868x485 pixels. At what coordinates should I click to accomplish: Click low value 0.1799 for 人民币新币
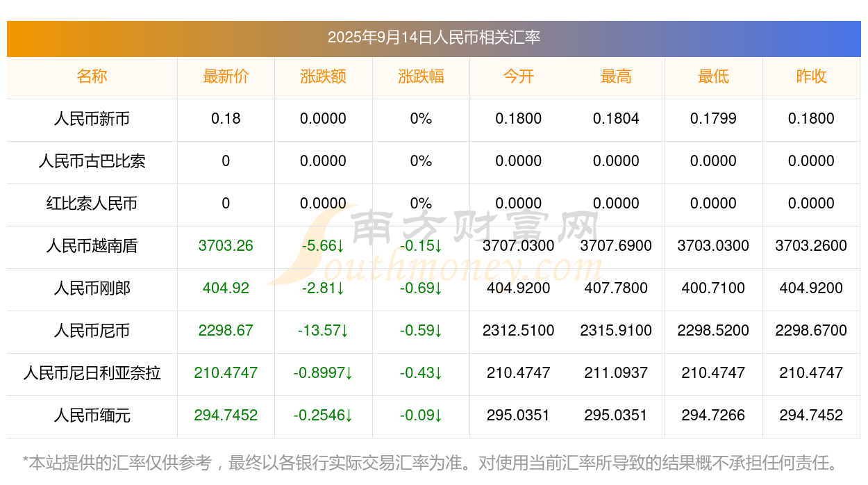[x=713, y=119]
